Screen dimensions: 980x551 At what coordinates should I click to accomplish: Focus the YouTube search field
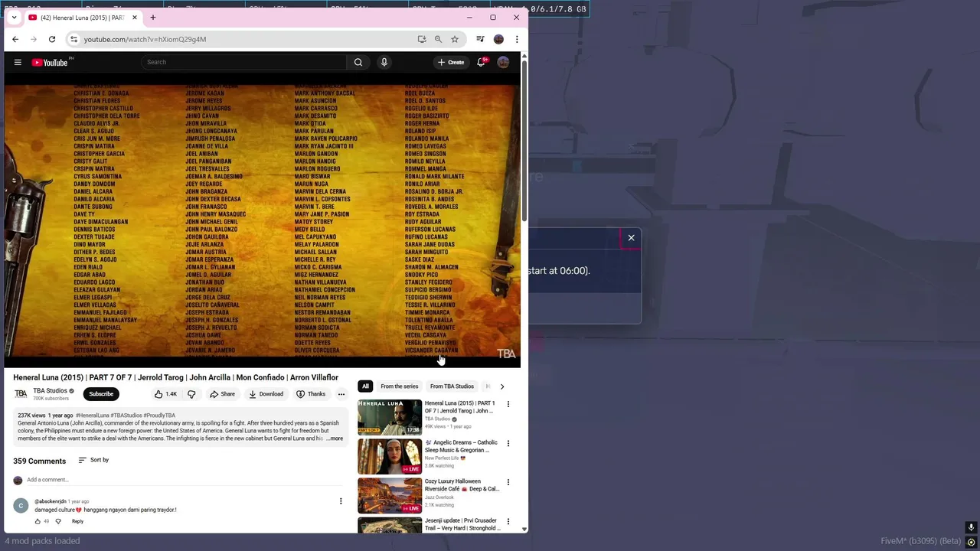243,62
